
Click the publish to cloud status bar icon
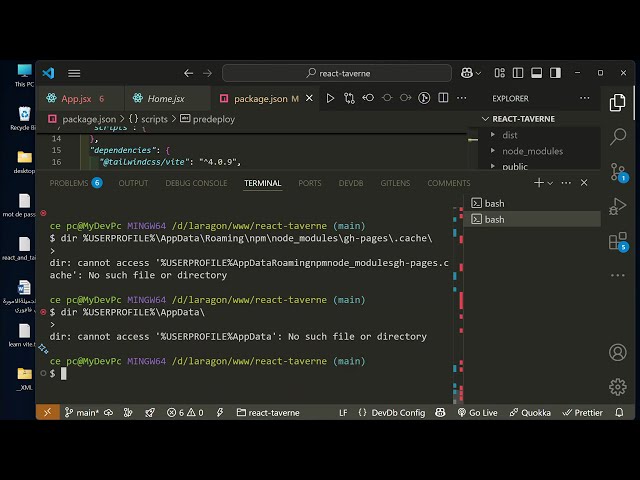[109, 413]
